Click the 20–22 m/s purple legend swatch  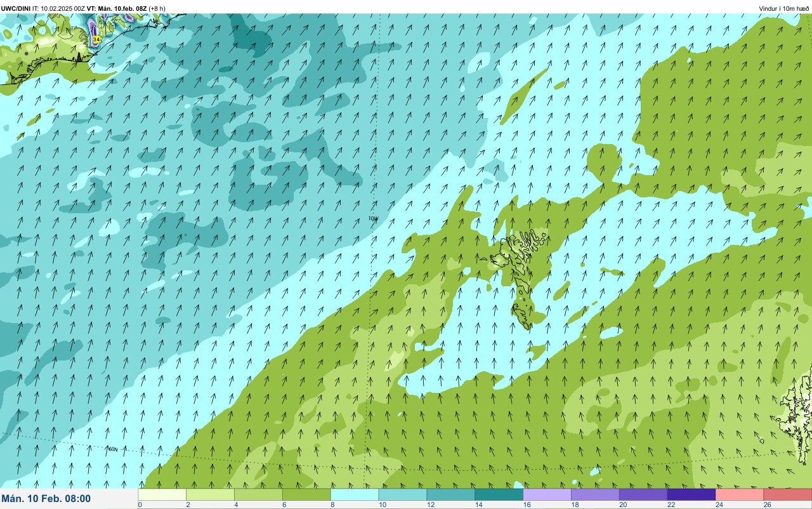(644, 495)
